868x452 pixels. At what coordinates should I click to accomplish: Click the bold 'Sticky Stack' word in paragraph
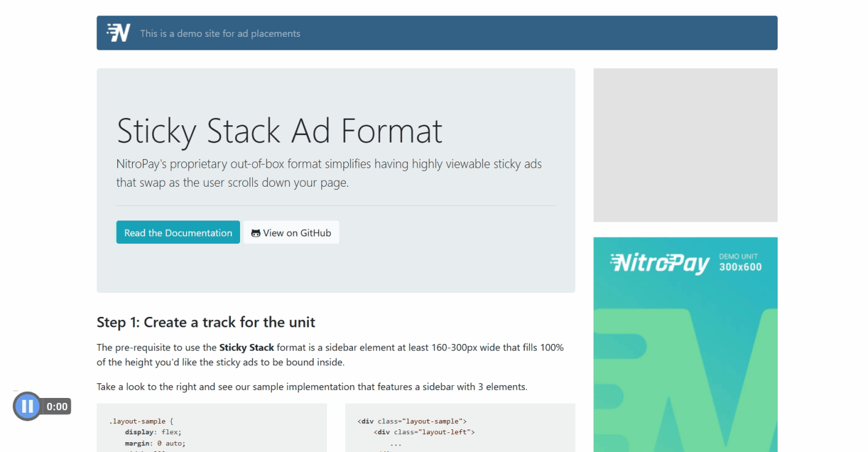tap(247, 348)
